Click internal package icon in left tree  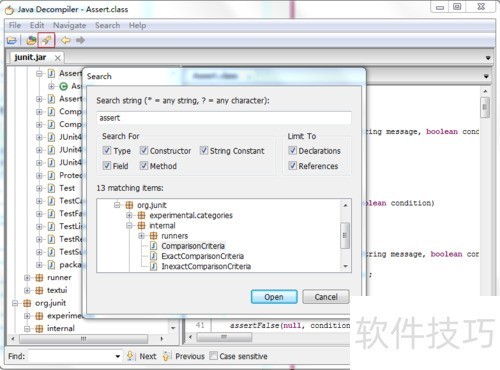coord(39,329)
